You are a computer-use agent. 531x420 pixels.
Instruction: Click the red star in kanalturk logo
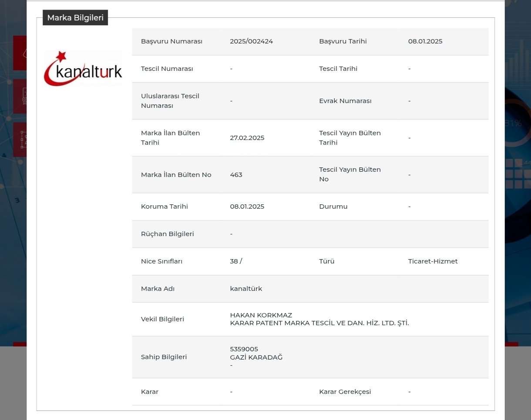tap(61, 56)
